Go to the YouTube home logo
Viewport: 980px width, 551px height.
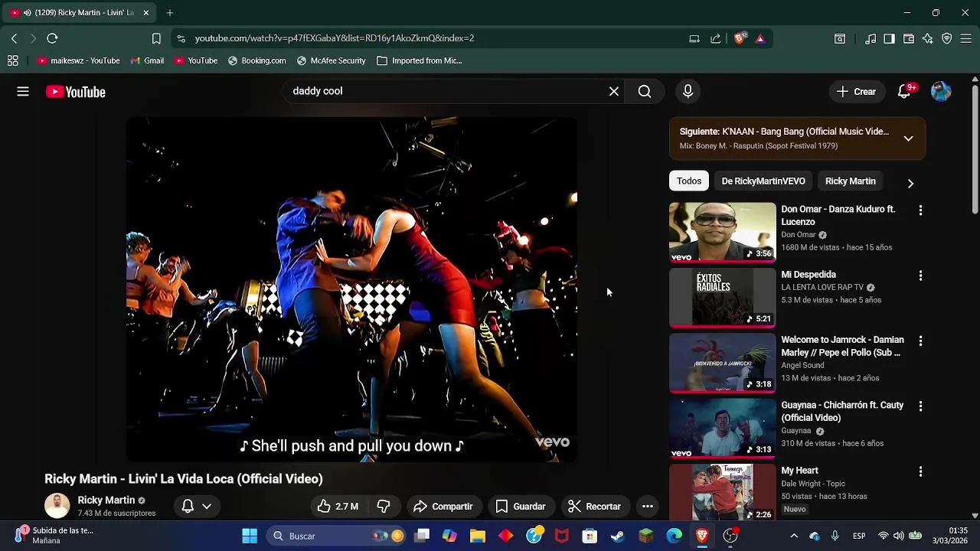(x=75, y=92)
